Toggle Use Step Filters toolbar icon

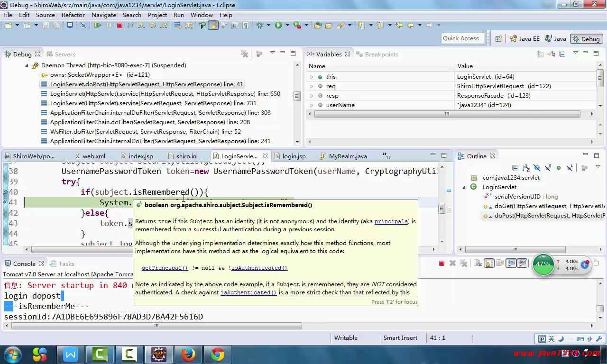point(188,25)
